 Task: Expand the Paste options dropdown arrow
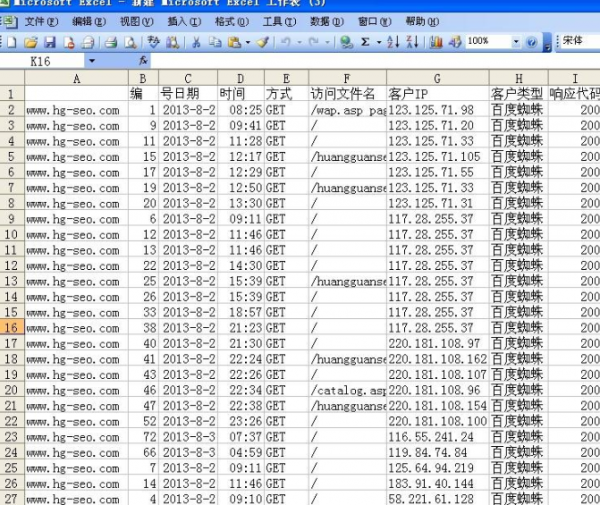pyautogui.click(x=247, y=42)
